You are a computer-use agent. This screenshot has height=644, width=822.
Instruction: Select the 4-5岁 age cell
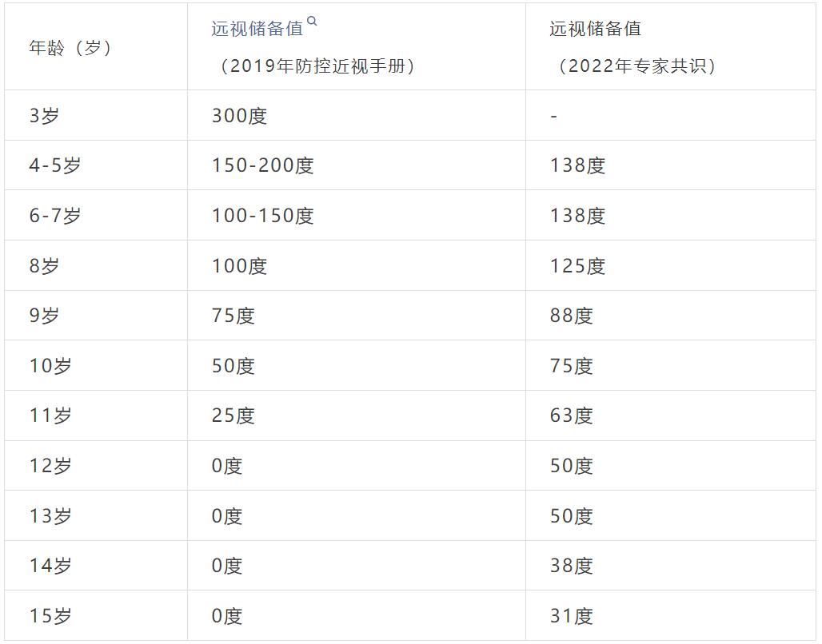pyautogui.click(x=55, y=165)
